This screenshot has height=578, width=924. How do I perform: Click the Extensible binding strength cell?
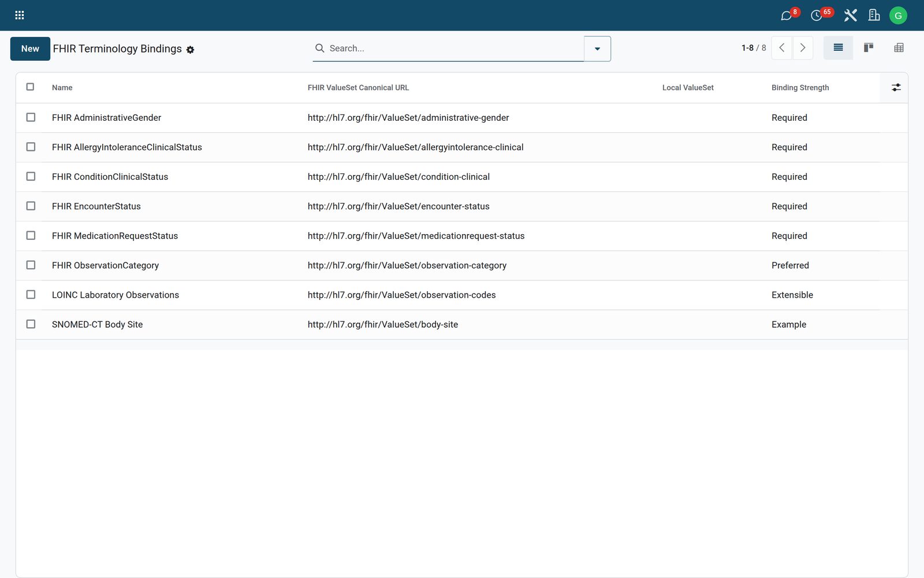[792, 295]
